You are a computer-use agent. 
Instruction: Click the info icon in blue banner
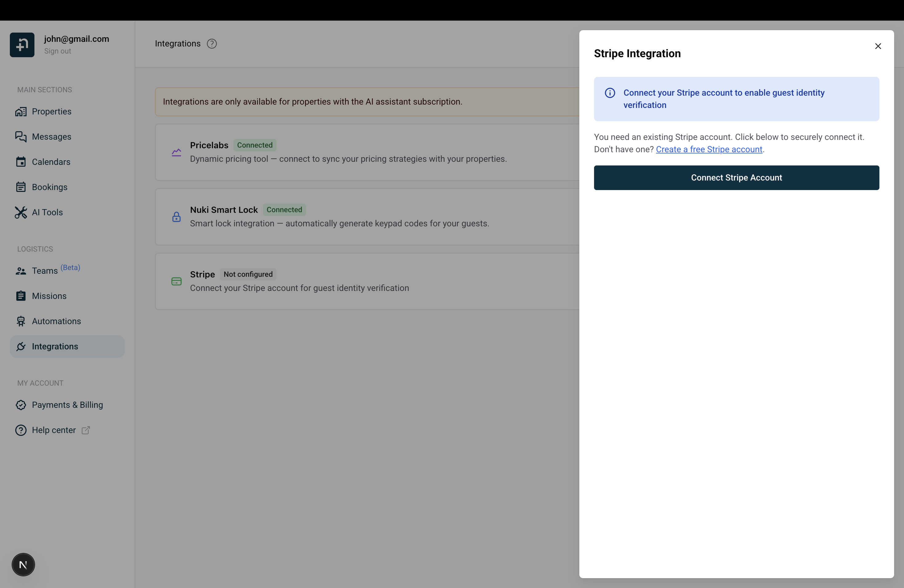(610, 93)
